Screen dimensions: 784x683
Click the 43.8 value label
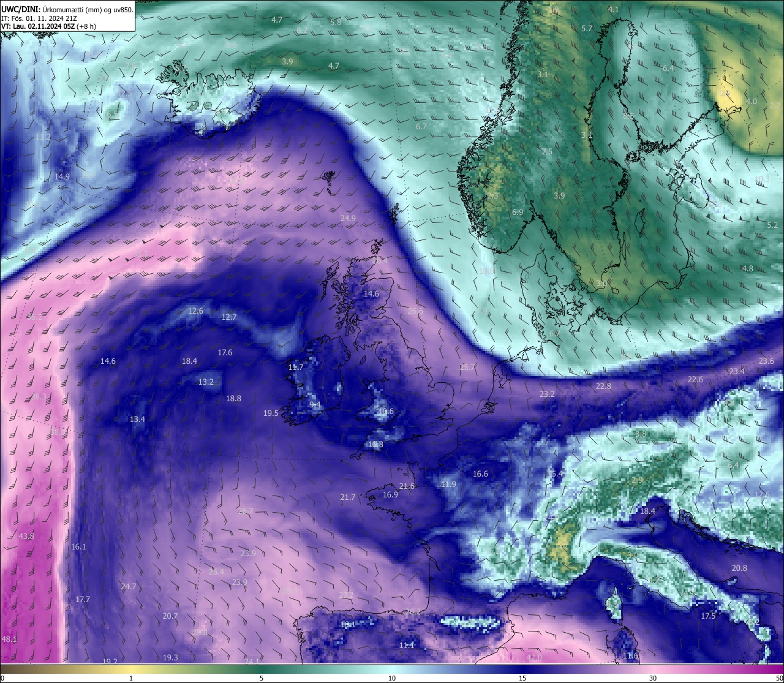tap(26, 537)
